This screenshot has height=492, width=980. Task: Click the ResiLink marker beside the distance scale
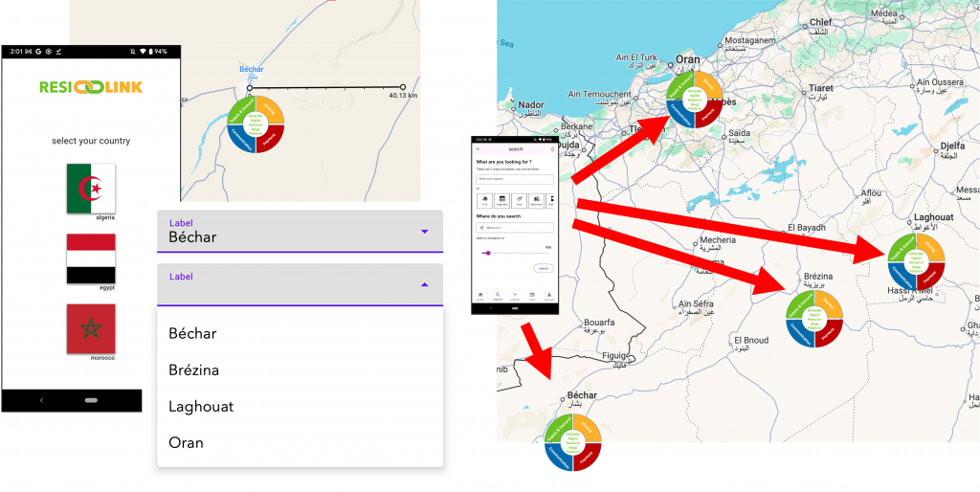(x=256, y=124)
